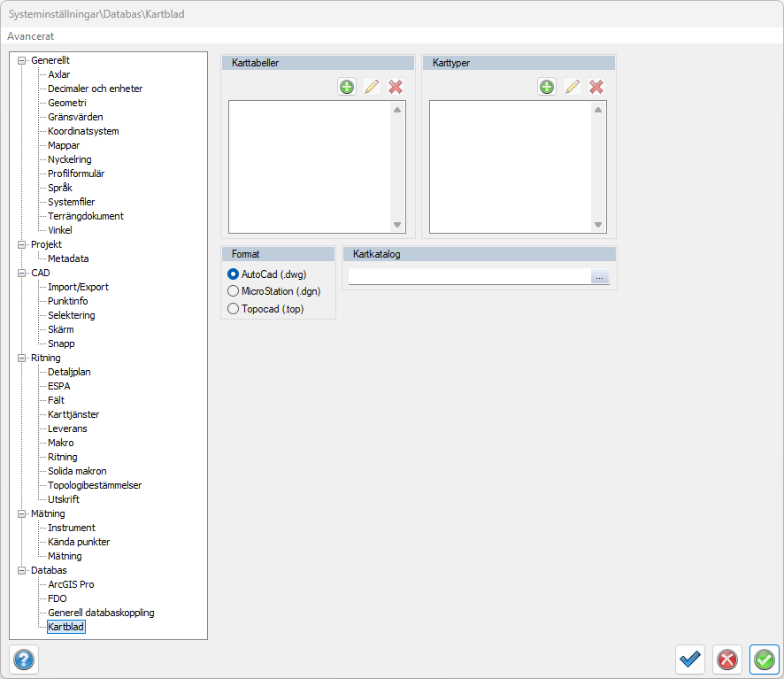
Task: Open help with blue question mark
Action: [24, 660]
